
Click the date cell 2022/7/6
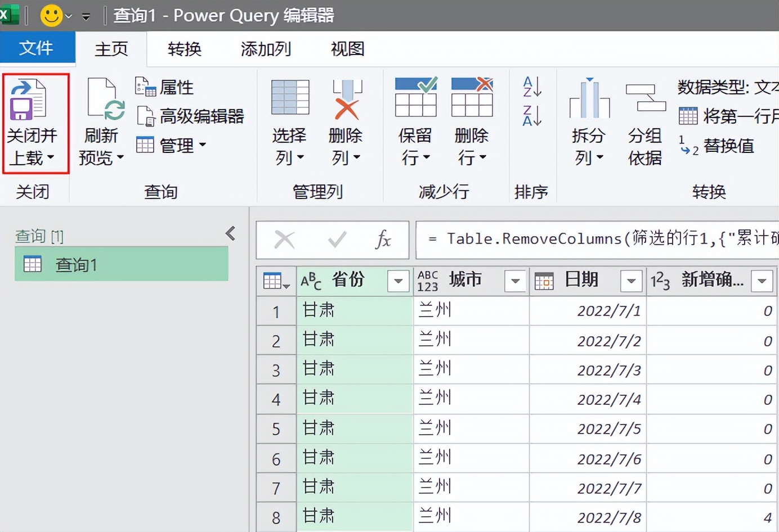[x=588, y=458]
